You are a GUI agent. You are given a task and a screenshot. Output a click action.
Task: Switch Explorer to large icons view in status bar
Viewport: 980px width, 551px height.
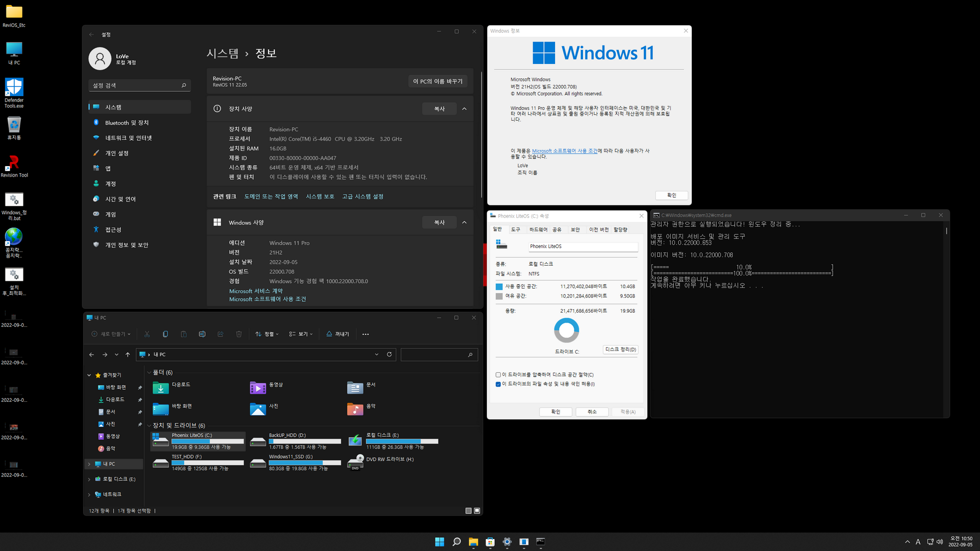pyautogui.click(x=477, y=511)
